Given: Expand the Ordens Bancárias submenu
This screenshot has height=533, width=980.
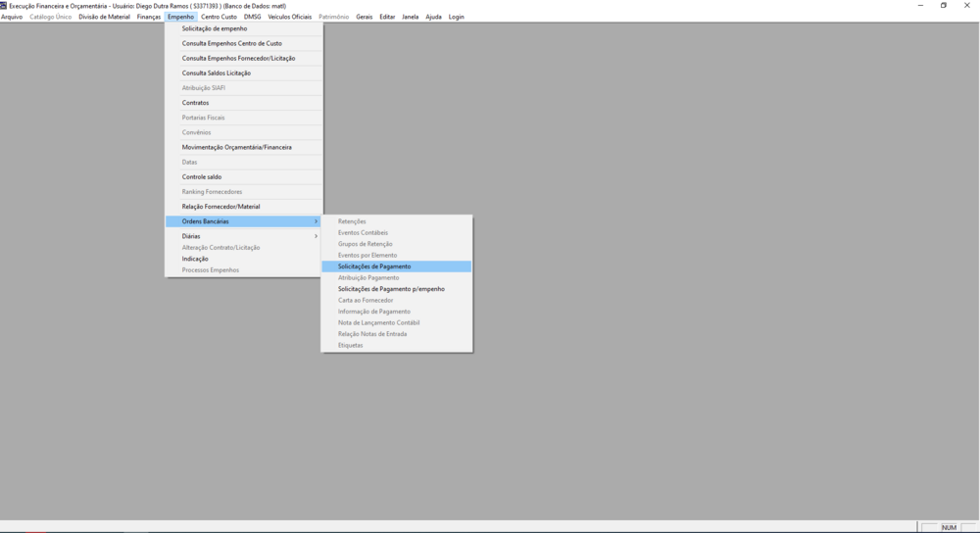Looking at the screenshot, I should coord(206,221).
